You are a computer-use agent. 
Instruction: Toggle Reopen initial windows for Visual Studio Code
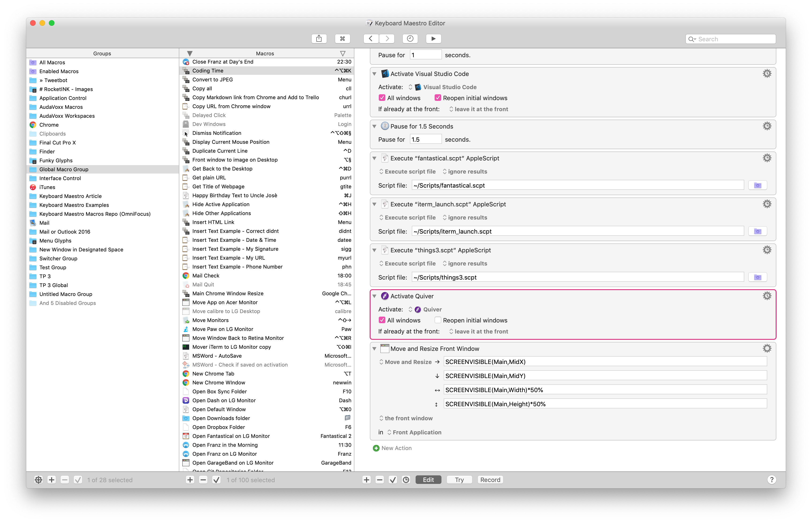[438, 98]
